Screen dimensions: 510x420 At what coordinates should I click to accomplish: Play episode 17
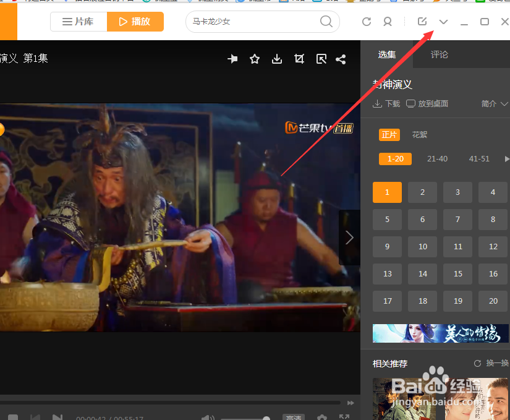387,301
